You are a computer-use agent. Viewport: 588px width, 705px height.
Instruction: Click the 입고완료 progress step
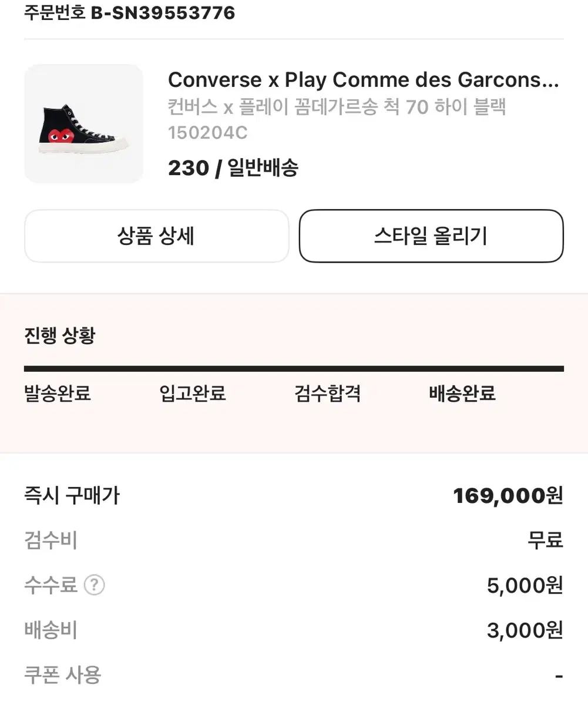pos(193,393)
